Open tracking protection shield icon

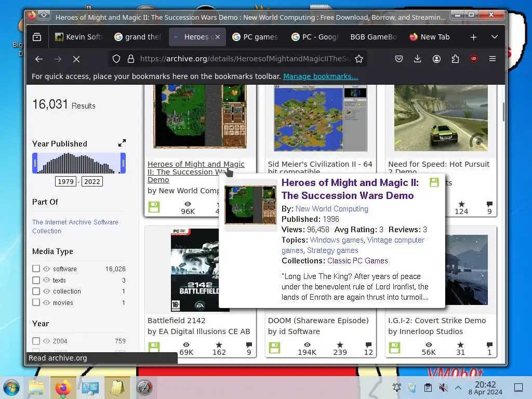pos(116,59)
